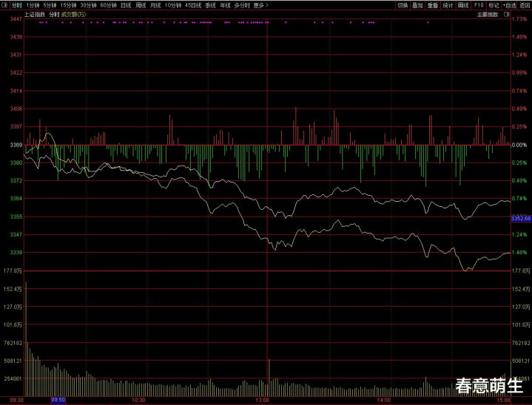This screenshot has width=532, height=405.
Task: Click the 3339 bottom price label
Action: click(x=16, y=253)
